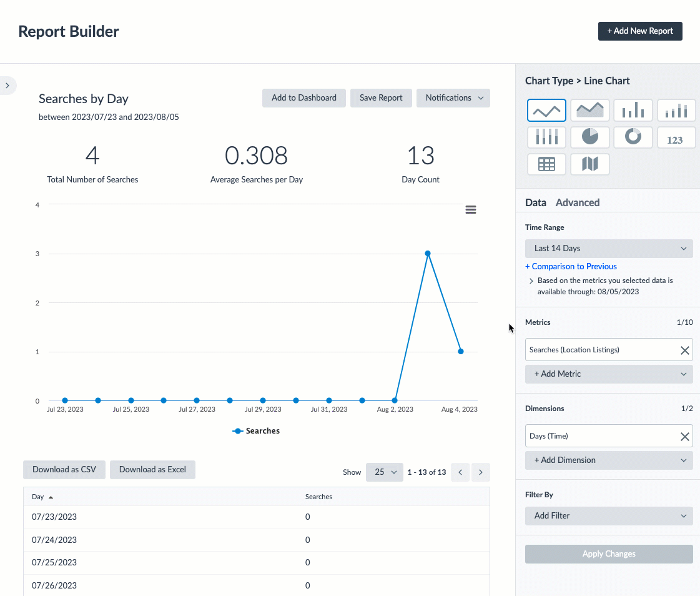Switch to the table chart type
The width and height of the screenshot is (700, 596).
(x=546, y=164)
